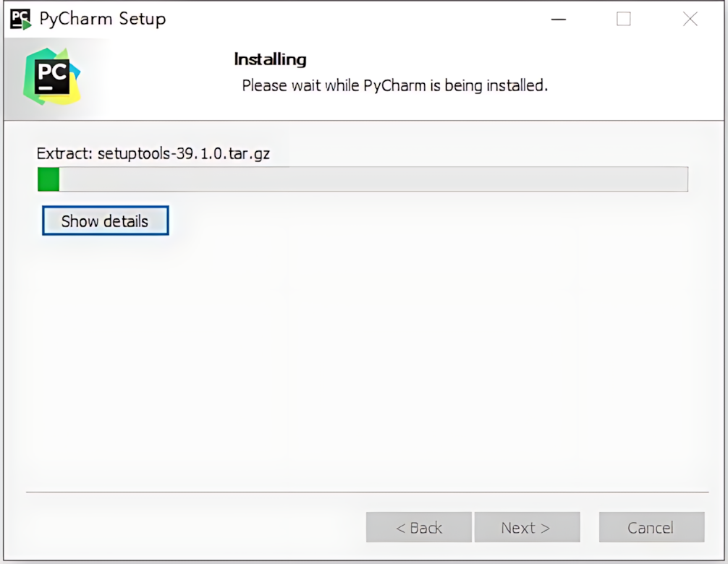Image resolution: width=728 pixels, height=564 pixels.
Task: Cancel the PyCharm installation
Action: 651,527
